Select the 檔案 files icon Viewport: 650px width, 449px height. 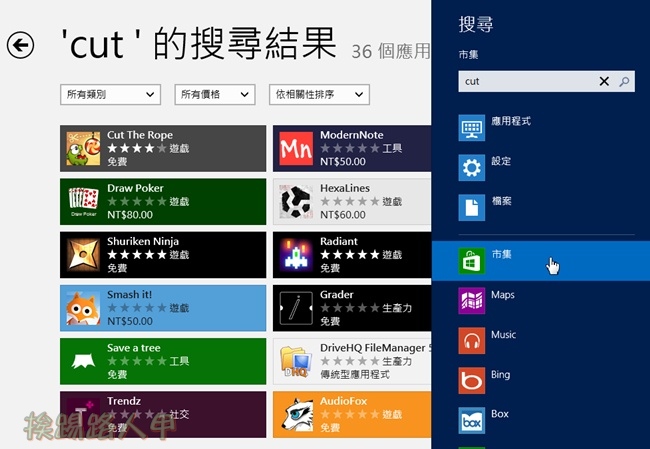click(x=472, y=207)
